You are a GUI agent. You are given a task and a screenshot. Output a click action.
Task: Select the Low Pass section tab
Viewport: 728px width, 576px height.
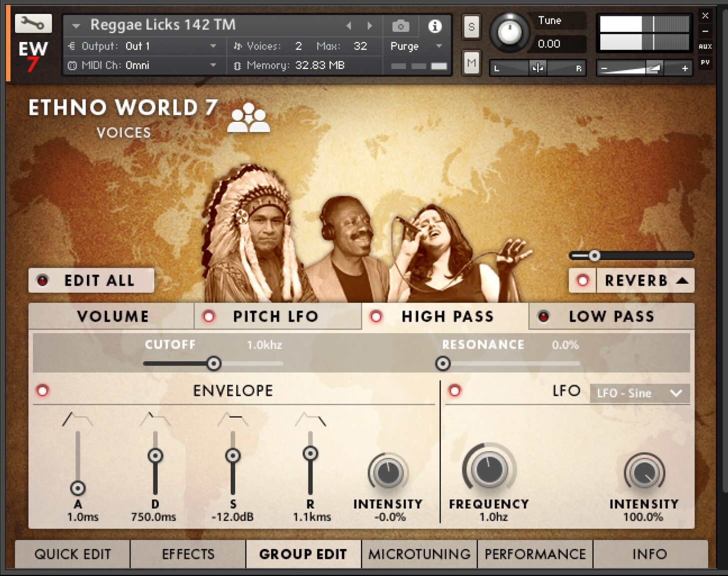(611, 316)
